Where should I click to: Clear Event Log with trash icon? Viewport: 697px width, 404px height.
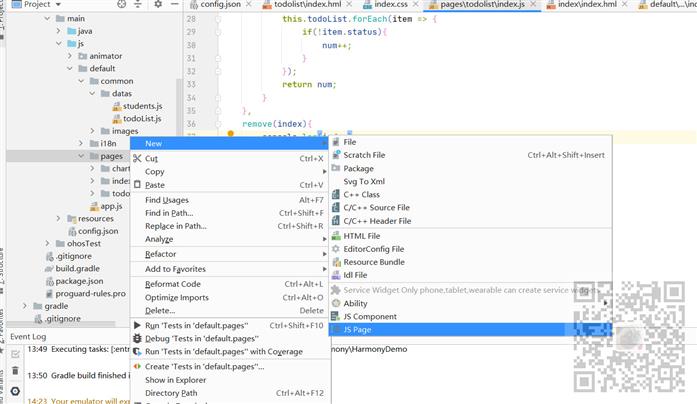(x=15, y=370)
